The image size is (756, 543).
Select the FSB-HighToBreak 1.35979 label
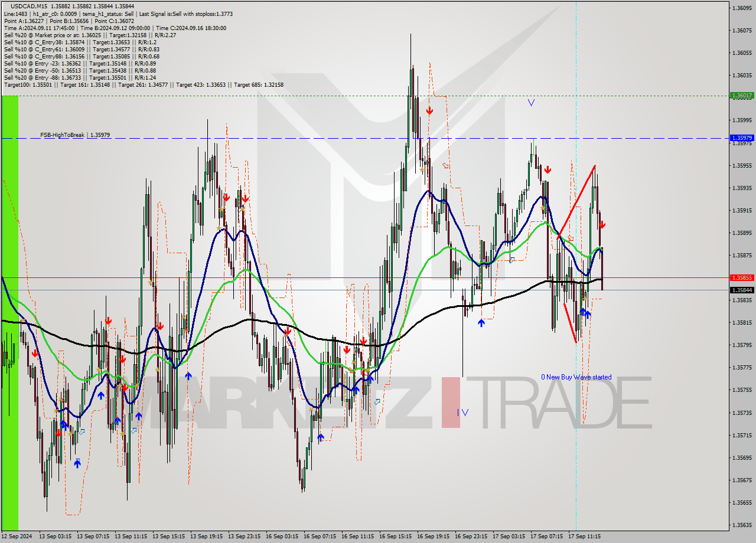pyautogui.click(x=75, y=135)
